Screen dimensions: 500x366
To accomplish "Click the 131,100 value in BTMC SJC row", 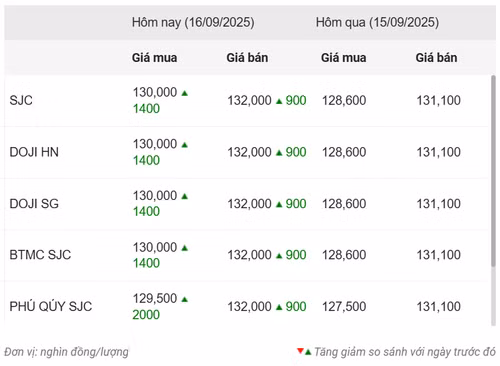I will pyautogui.click(x=439, y=255).
